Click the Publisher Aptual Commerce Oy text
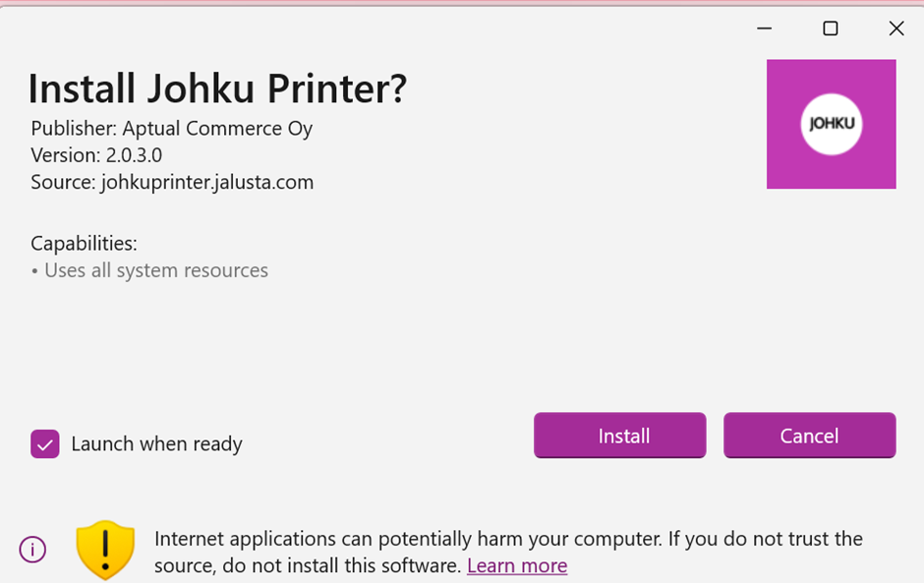This screenshot has height=583, width=924. [x=171, y=129]
